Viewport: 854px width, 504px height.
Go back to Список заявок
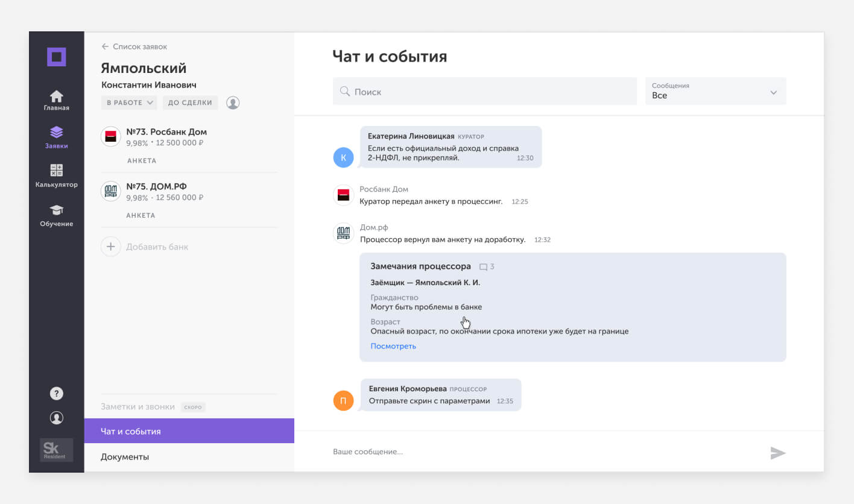(x=134, y=46)
